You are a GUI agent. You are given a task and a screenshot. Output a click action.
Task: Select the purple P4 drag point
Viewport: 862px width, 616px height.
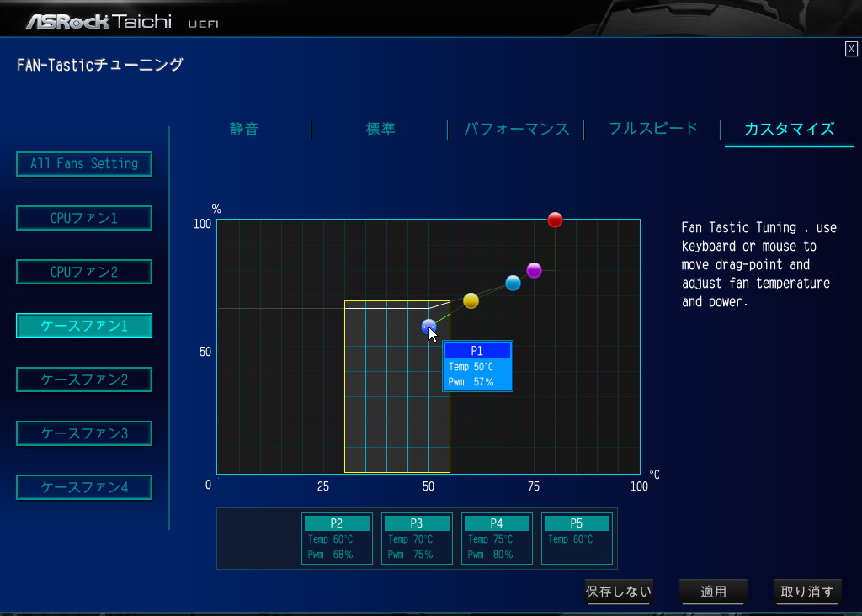[534, 270]
